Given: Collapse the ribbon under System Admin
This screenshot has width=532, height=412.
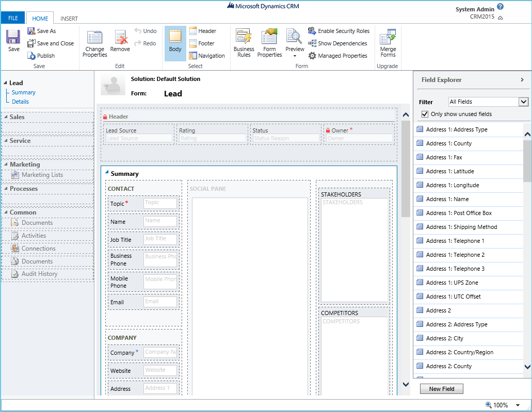Looking at the screenshot, I should (x=500, y=18).
